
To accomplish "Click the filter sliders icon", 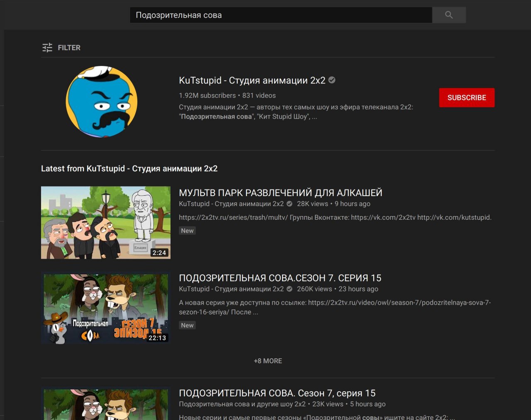I will point(47,48).
